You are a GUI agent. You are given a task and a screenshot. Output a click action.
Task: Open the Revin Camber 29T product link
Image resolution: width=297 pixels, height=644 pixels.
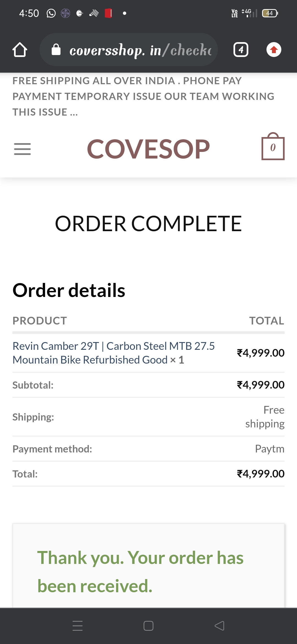[x=113, y=353]
